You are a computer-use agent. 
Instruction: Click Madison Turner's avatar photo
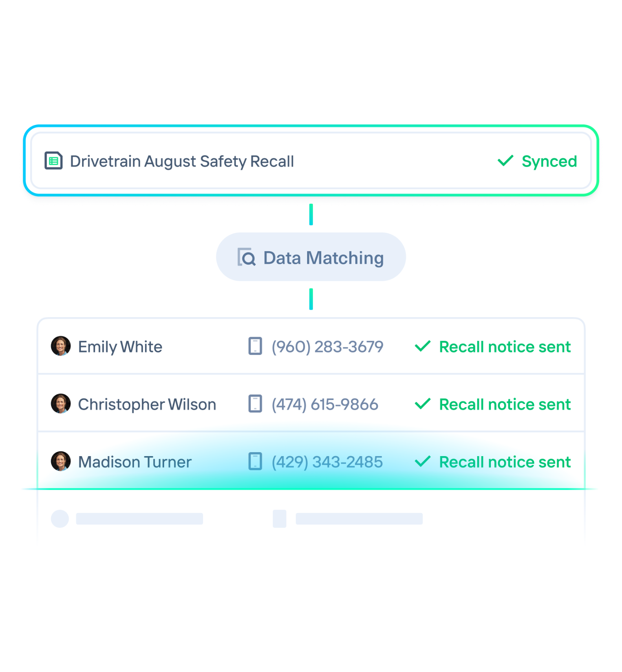61,461
